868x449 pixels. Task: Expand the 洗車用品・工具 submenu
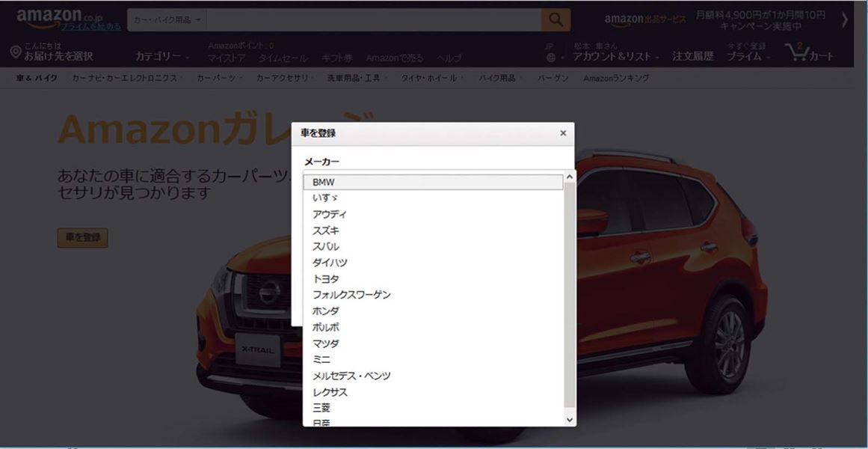357,78
